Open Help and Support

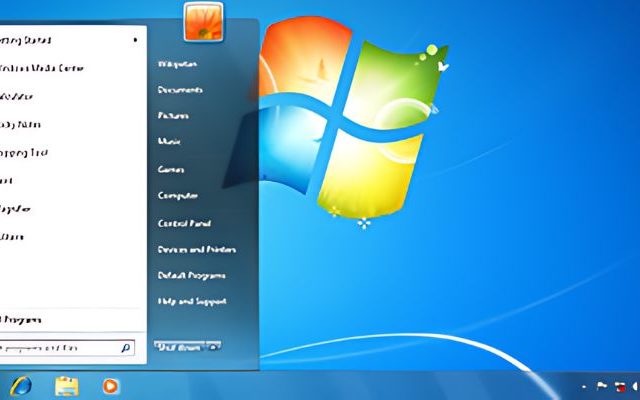(x=192, y=301)
